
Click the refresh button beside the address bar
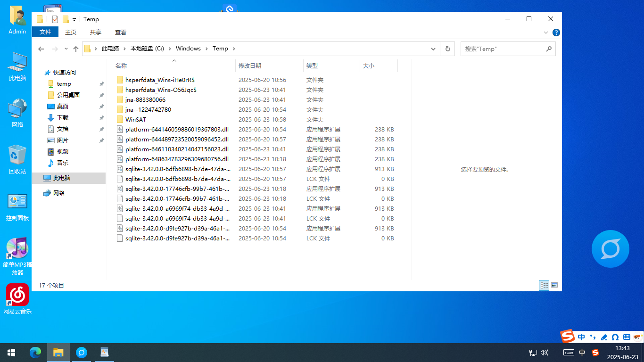coord(448,49)
